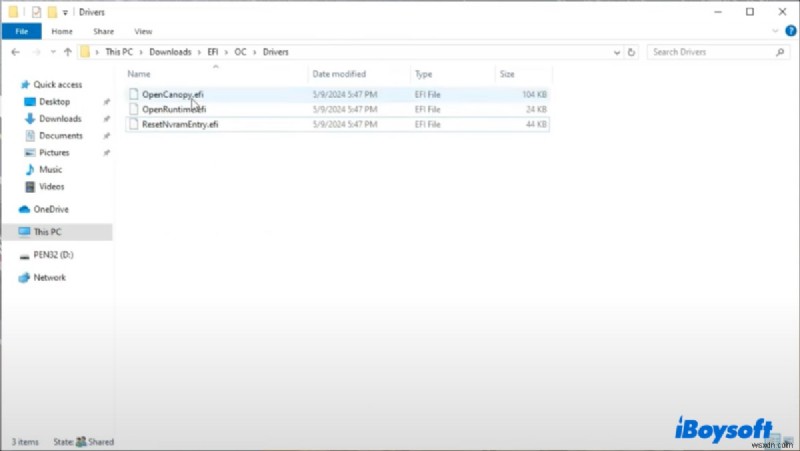Click the pin icon beside Documents
The image size is (800, 451).
pyautogui.click(x=106, y=136)
